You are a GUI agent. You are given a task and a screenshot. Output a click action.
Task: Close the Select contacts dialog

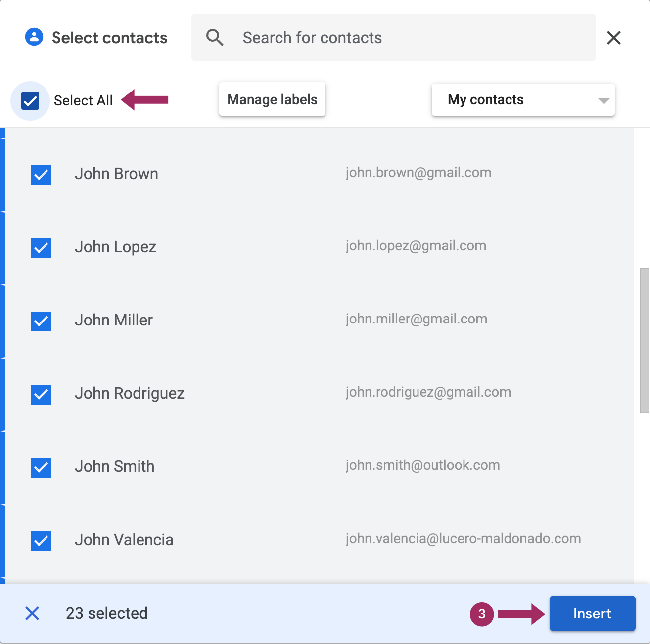614,38
